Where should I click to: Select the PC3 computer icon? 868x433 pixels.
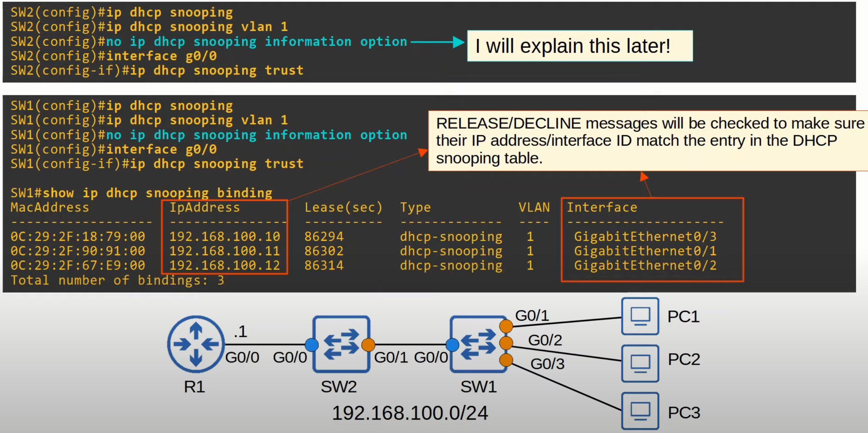[x=640, y=411]
